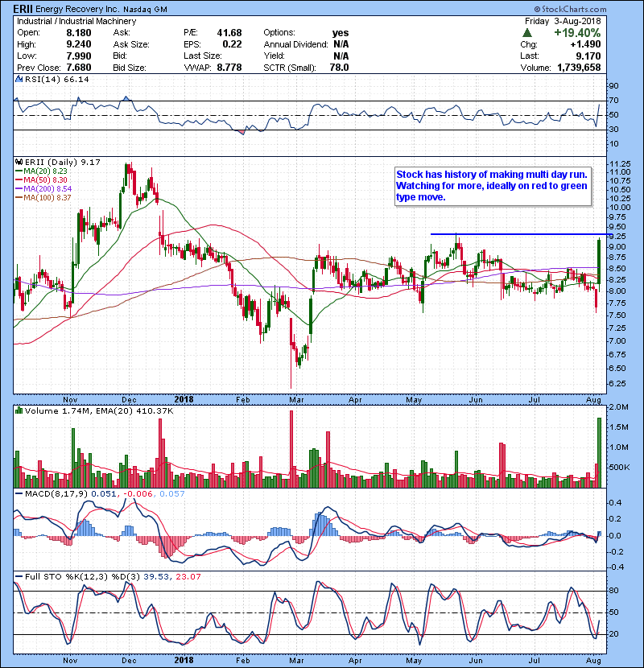Click the Nasdaq GM exchange label

pos(146,10)
